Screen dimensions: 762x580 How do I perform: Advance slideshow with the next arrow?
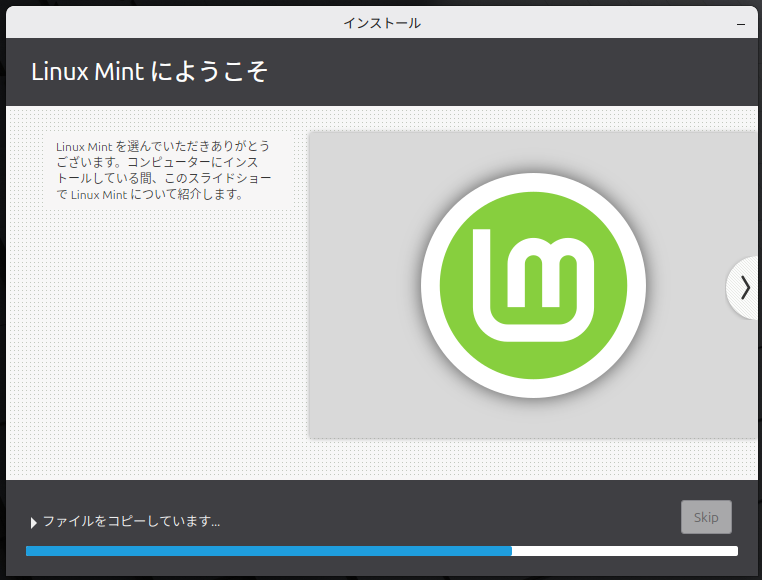coord(744,288)
